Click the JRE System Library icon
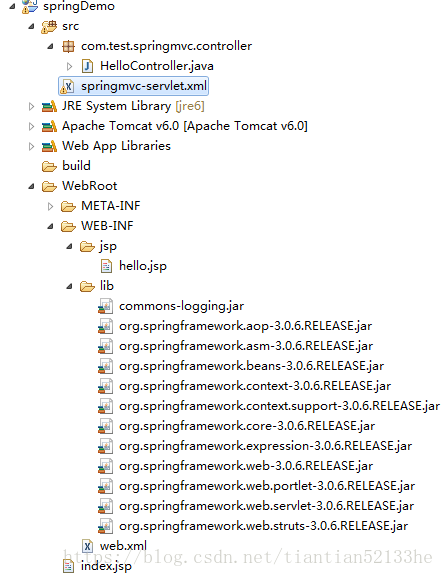The width and height of the screenshot is (444, 577). [49, 106]
